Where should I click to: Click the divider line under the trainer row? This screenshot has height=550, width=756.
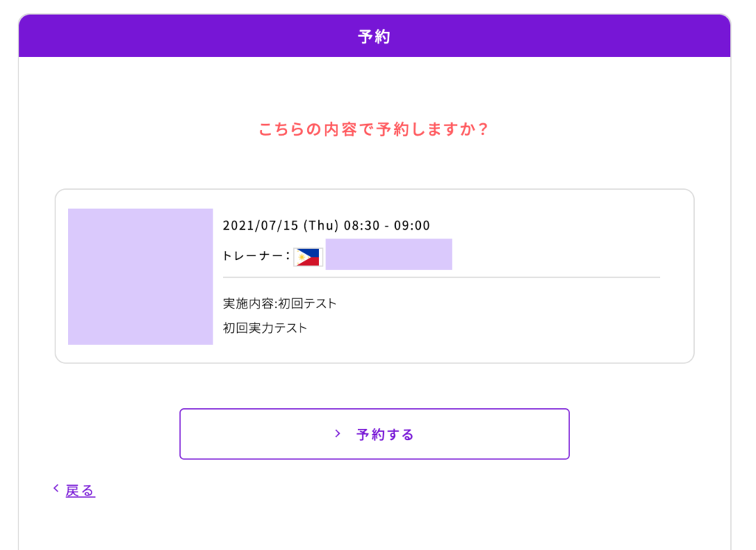pos(441,277)
